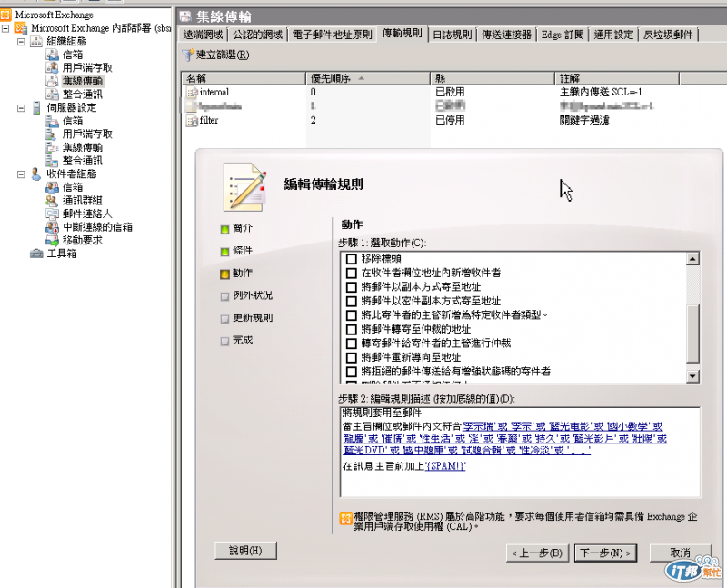Check 將拒絕的郵件傳送給有增強狀態碼的寄件者

click(x=352, y=372)
